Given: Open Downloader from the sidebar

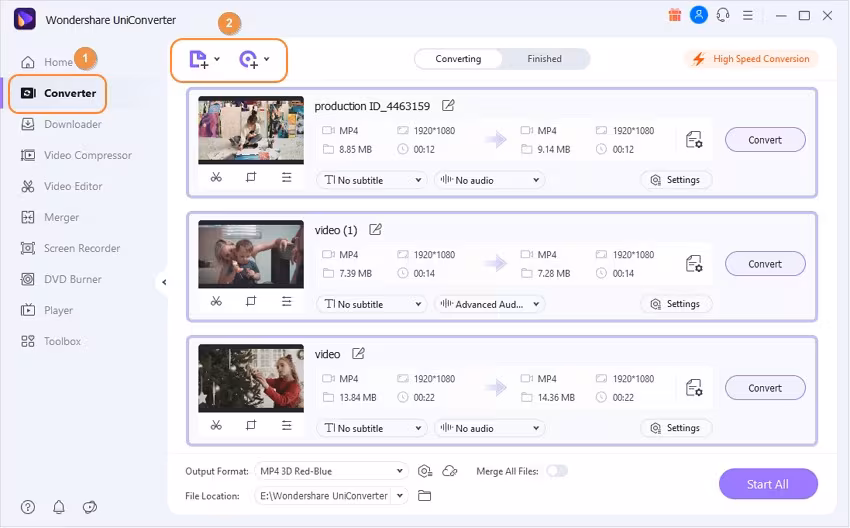Looking at the screenshot, I should [x=61, y=124].
